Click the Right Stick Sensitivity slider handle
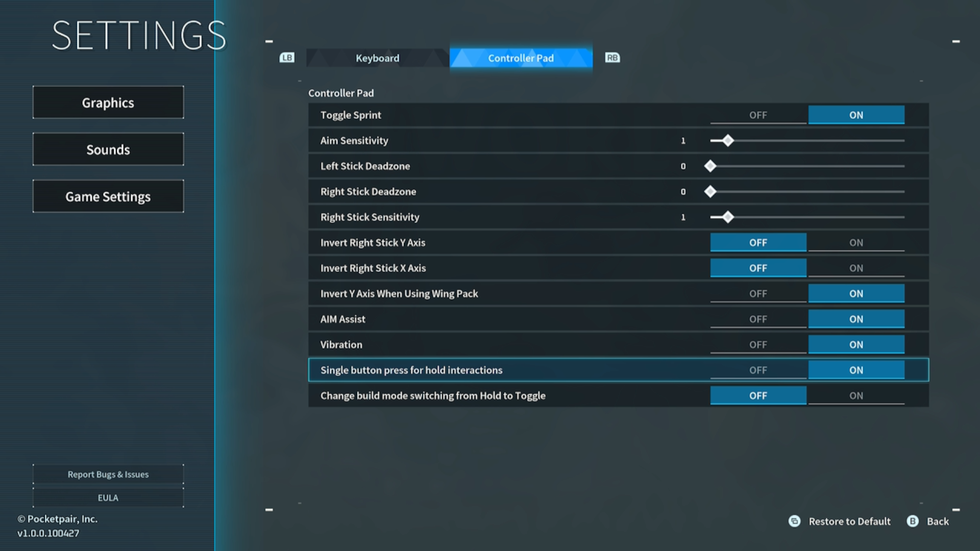Viewport: 980px width, 551px height. [x=728, y=217]
